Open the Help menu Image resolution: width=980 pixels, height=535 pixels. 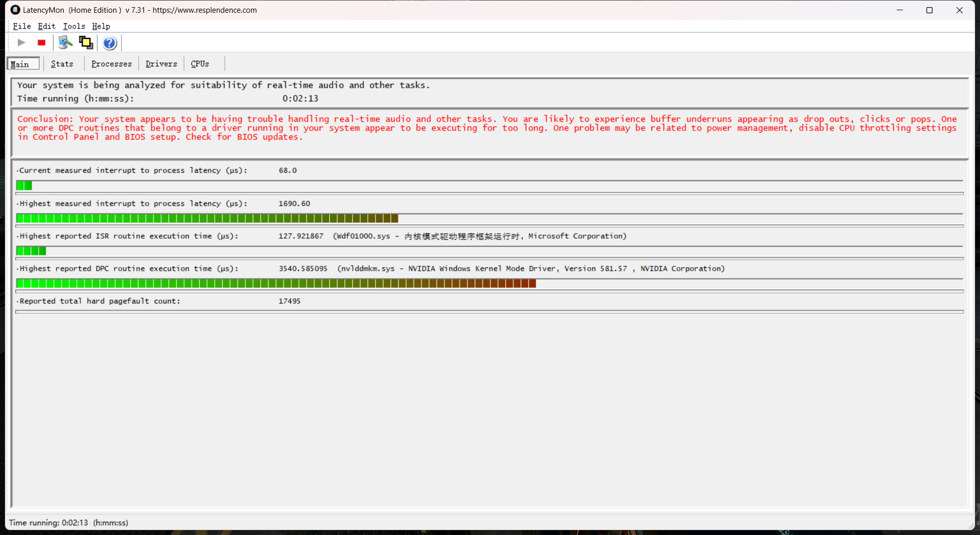click(101, 26)
